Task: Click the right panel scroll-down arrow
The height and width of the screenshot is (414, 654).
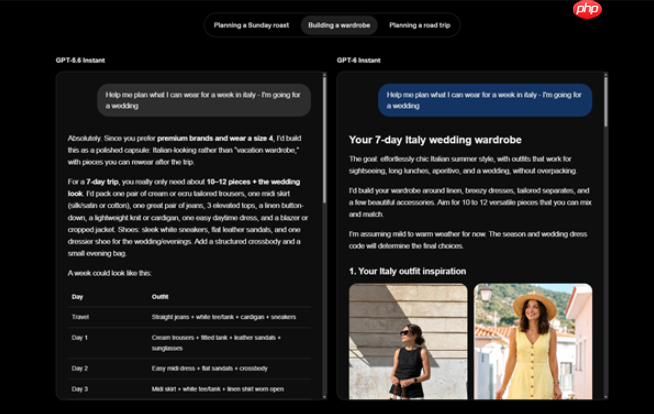Action: pos(606,396)
